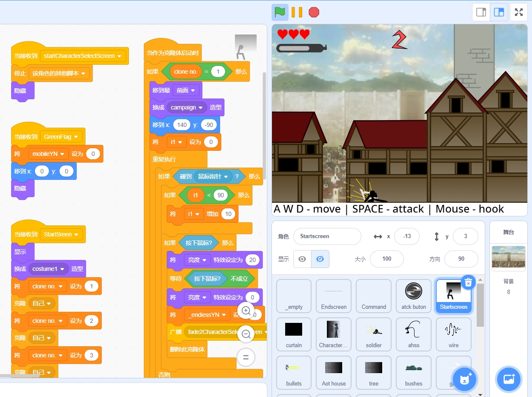Reset workspace zoom to default
This screenshot has width=532, height=397.
[x=246, y=357]
